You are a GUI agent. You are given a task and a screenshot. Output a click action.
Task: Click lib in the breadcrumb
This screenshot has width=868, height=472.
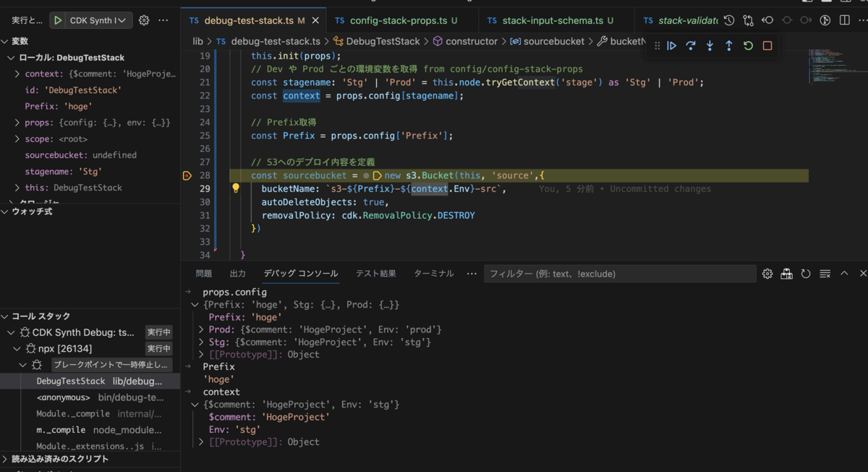tap(197, 41)
